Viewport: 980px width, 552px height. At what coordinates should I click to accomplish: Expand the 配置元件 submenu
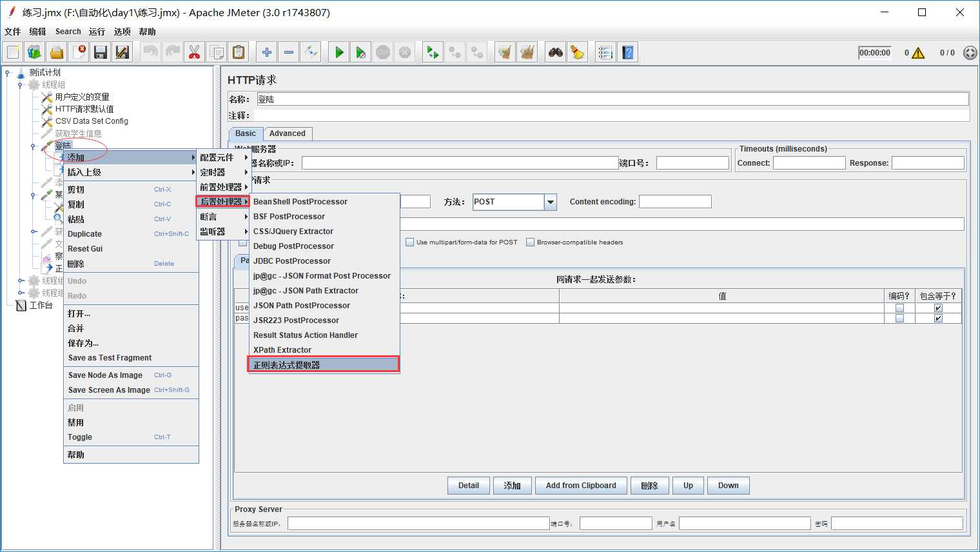tap(223, 157)
